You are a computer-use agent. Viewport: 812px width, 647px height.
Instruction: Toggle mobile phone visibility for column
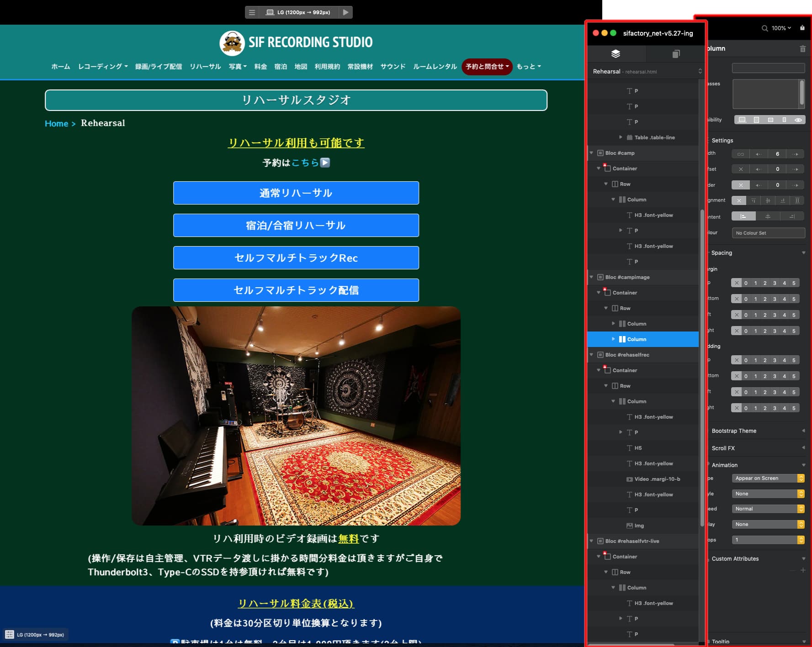tap(784, 120)
